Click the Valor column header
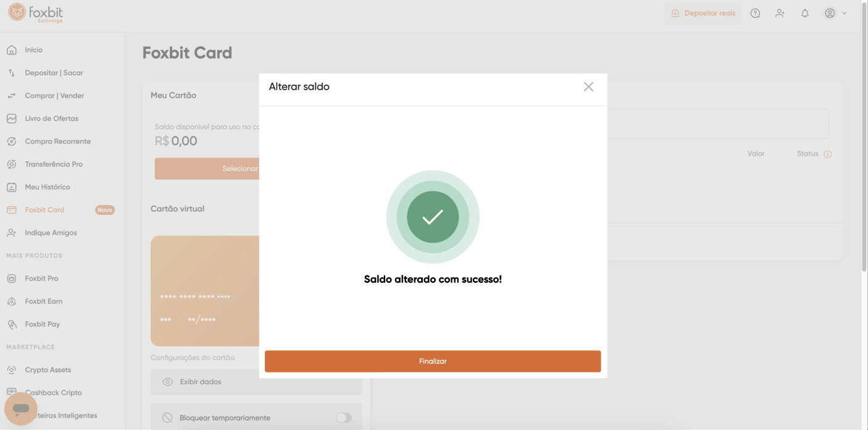The height and width of the screenshot is (430, 868). (756, 154)
